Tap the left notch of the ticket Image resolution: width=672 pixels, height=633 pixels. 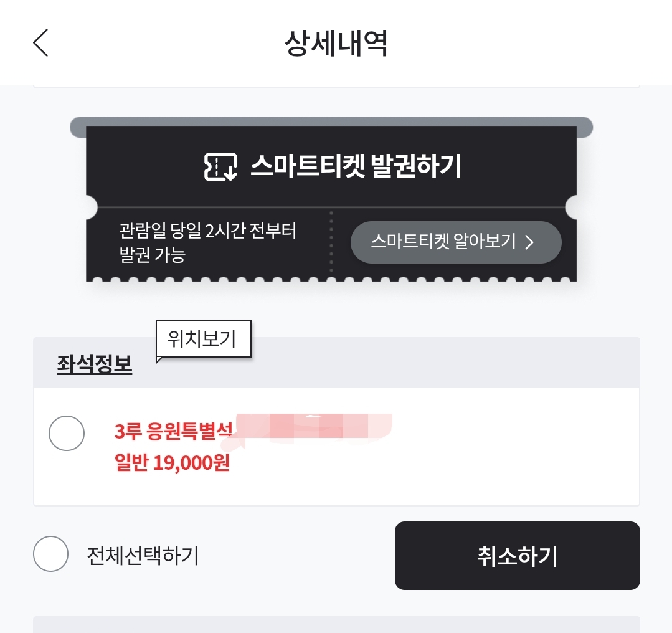90,207
